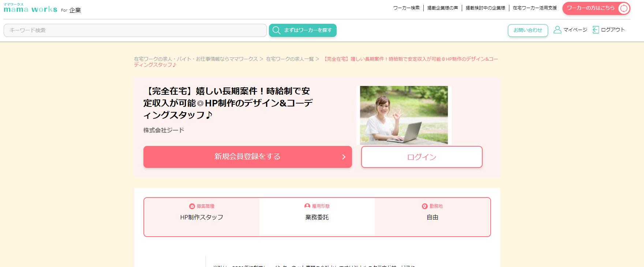Click the 新規会員登録をする button
Image resolution: width=644 pixels, height=267 pixels.
pos(247,157)
